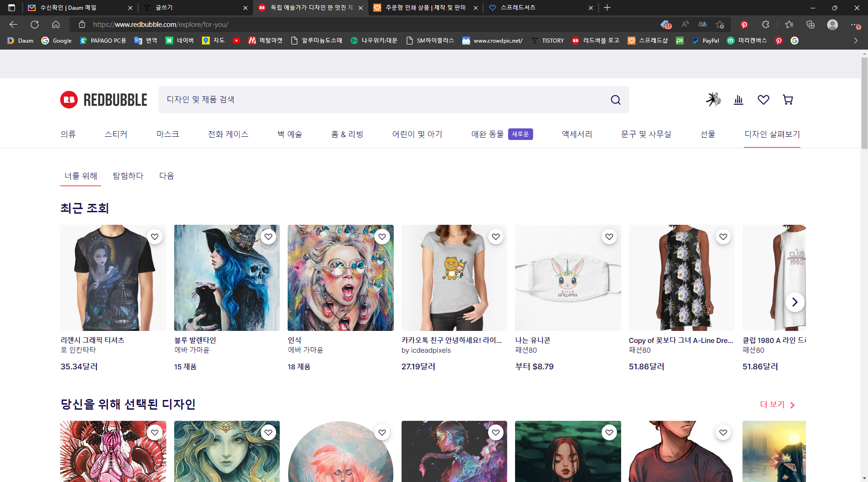Open the 문구 및 사무실 category menu
The height and width of the screenshot is (482, 868).
646,134
